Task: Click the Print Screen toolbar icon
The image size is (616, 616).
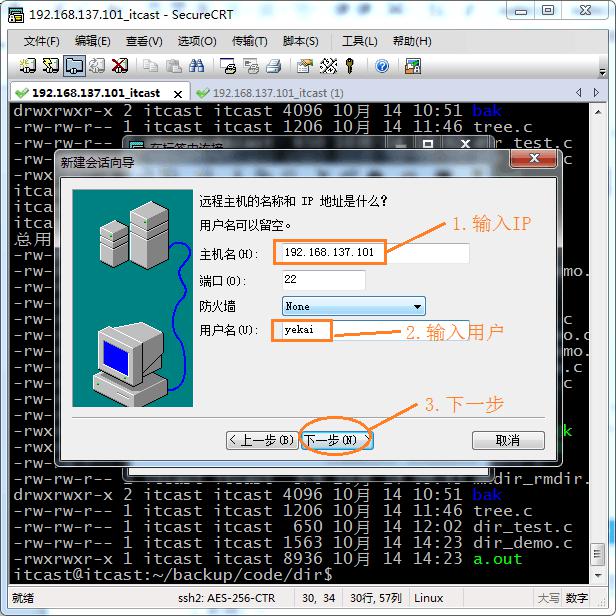Action: 228,66
